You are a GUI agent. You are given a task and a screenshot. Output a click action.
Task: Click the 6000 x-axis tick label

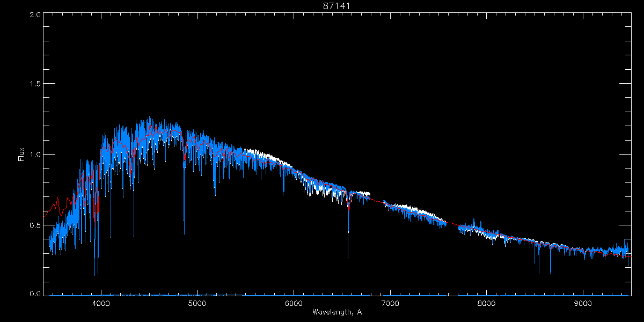(x=294, y=303)
